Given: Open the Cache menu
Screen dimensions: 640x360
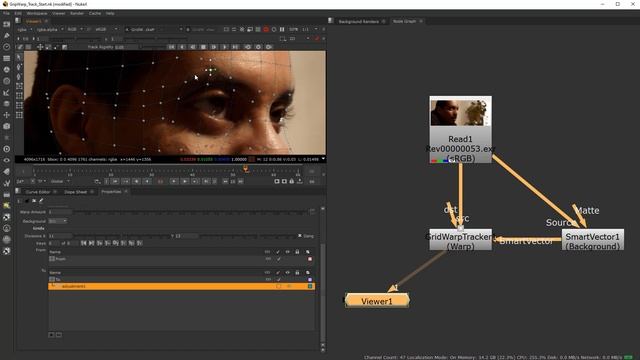Looking at the screenshot, I should pyautogui.click(x=95, y=13).
